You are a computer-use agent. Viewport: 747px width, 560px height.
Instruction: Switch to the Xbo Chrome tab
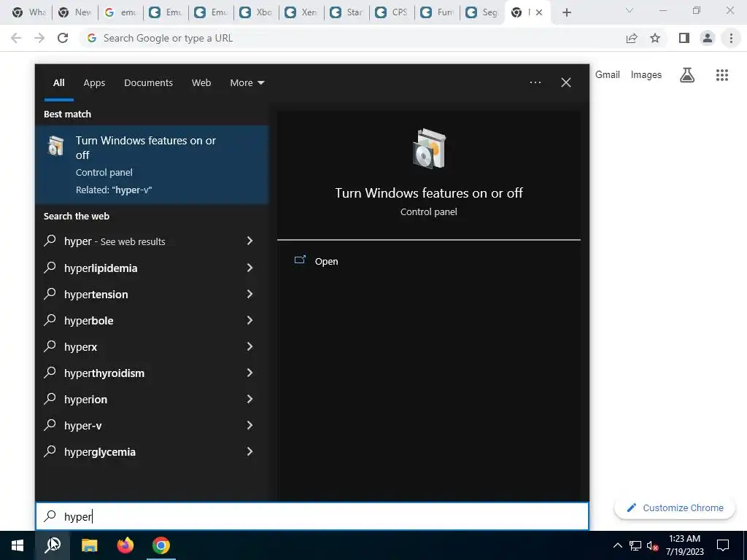coord(256,12)
